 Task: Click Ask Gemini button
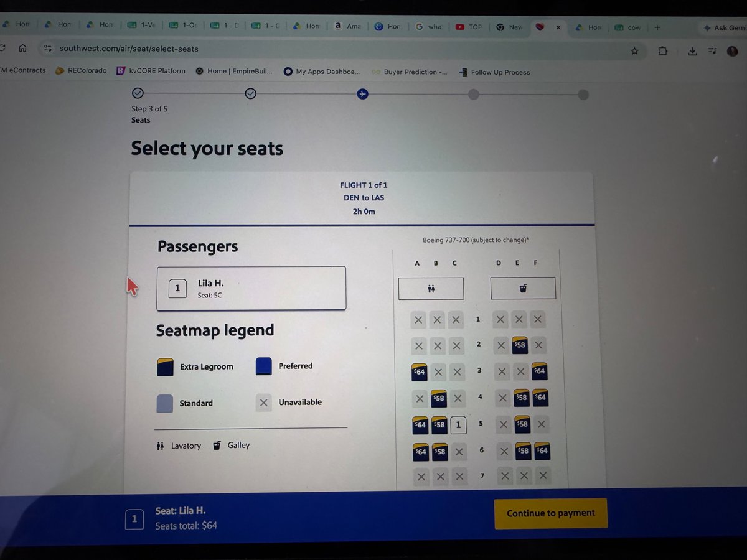coord(724,28)
